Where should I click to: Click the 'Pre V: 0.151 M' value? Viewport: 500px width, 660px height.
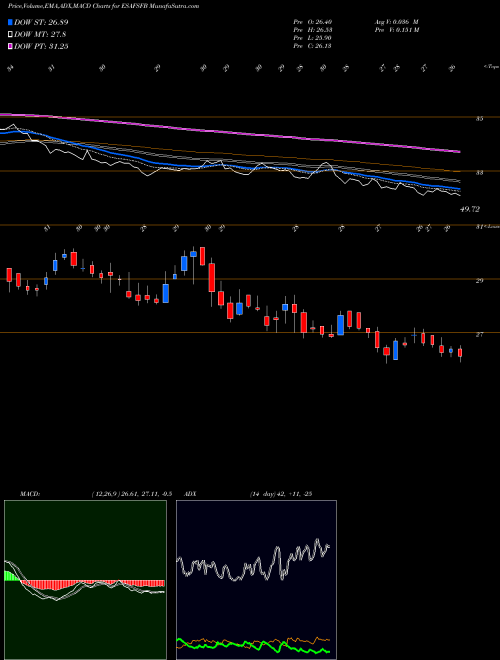click(x=396, y=30)
